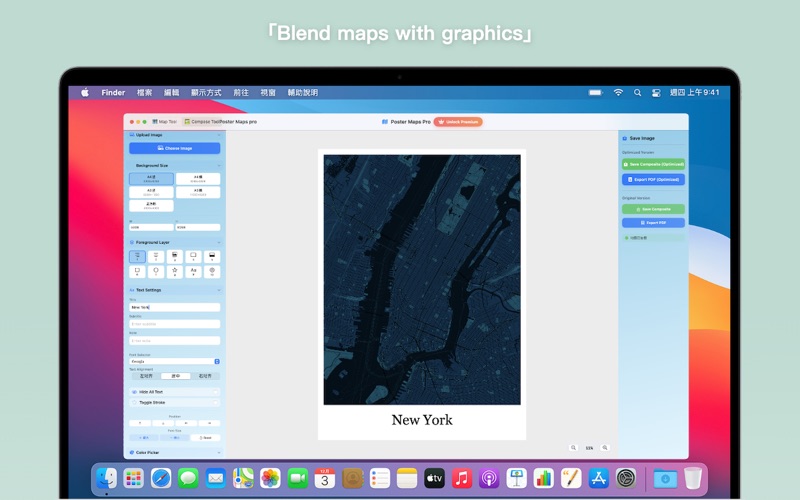
Task: Click the Unlock Premium button
Action: pyautogui.click(x=458, y=121)
